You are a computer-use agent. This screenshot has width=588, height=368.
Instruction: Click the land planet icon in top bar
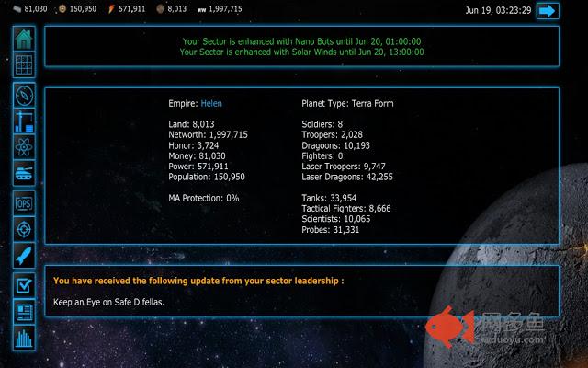coord(160,8)
